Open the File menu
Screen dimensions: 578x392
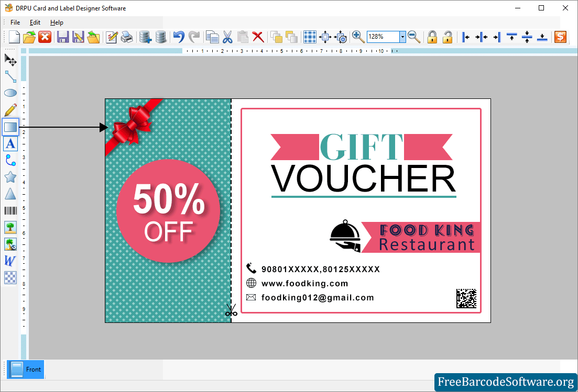pyautogui.click(x=15, y=23)
